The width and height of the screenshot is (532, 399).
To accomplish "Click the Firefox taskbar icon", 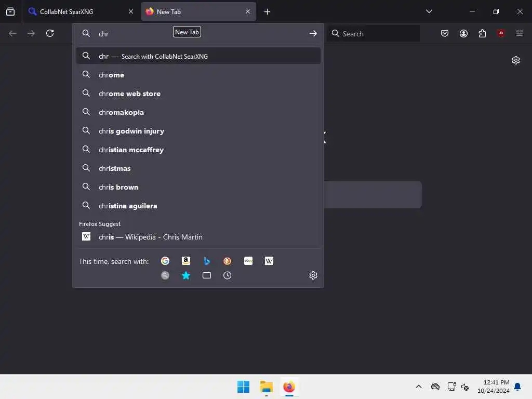I will [x=289, y=387].
